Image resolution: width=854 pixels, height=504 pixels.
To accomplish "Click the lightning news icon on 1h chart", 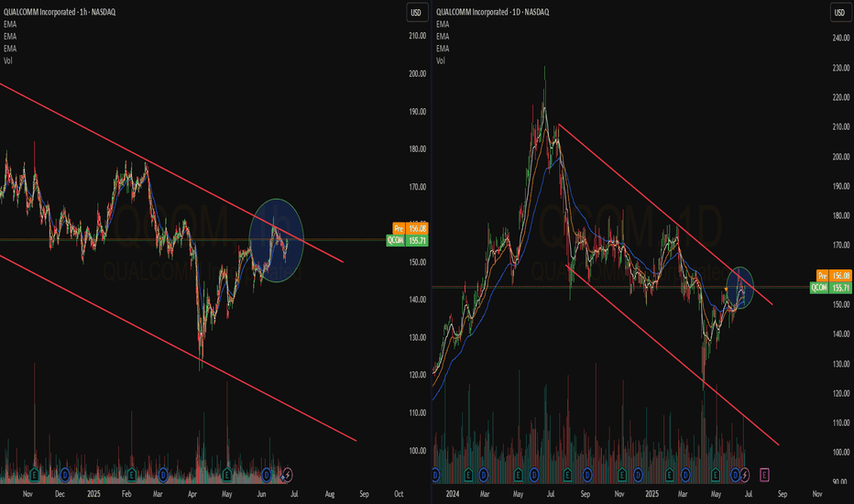I will pos(287,475).
